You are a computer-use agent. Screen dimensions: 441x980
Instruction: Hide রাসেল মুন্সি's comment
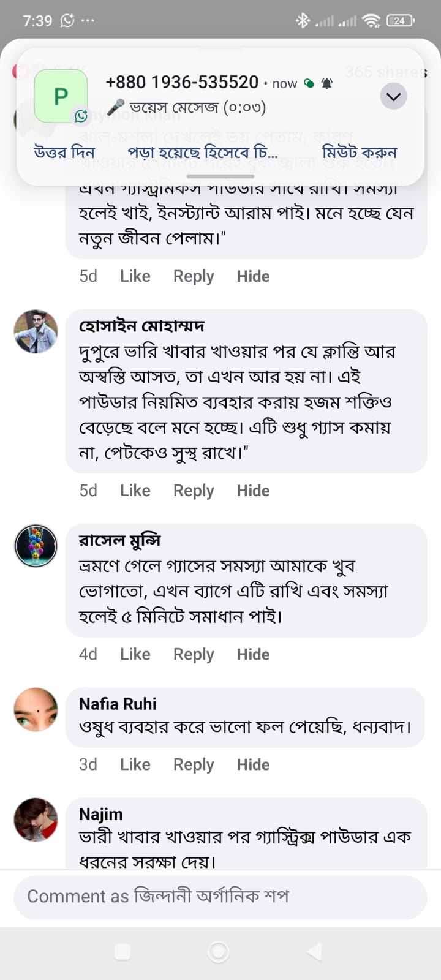pos(253,654)
